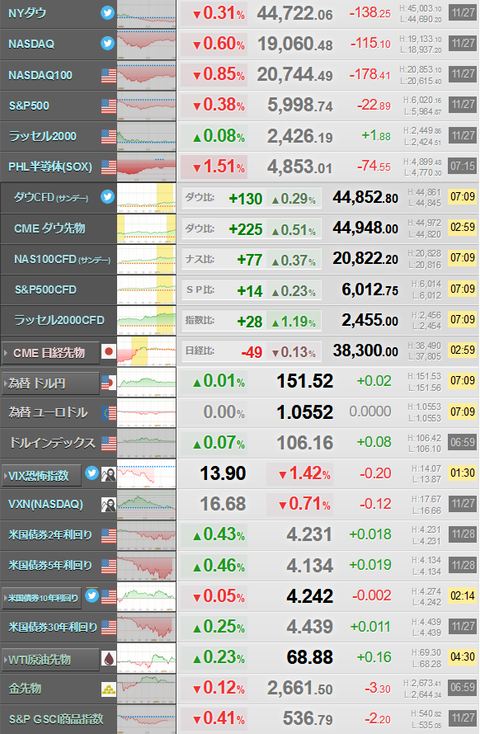Image resolution: width=480 pixels, height=734 pixels.
Task: Click CME 日経先物 price 38,300.00
Action: (x=365, y=351)
